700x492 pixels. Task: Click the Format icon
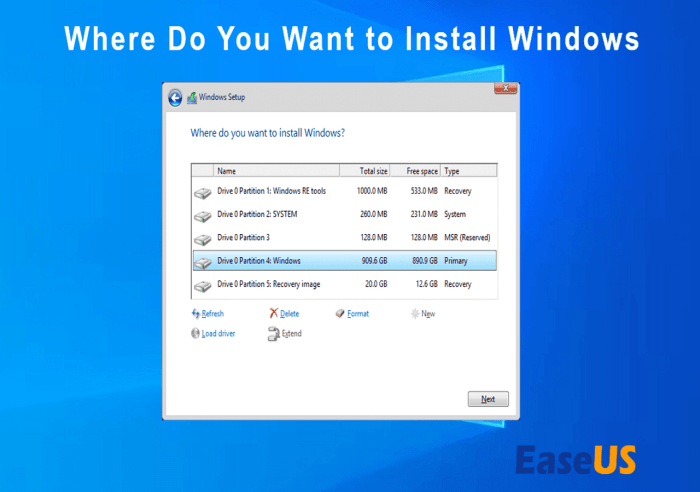point(340,313)
